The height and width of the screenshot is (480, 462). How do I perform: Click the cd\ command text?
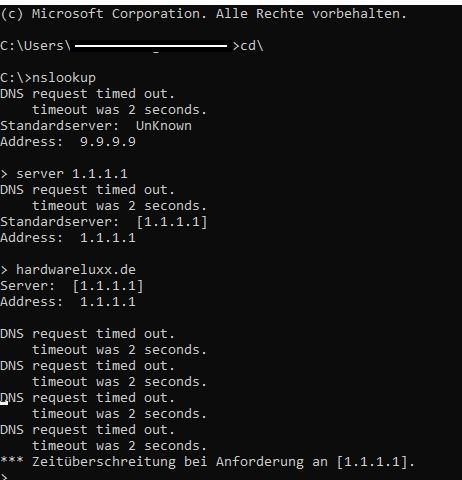pyautogui.click(x=252, y=46)
